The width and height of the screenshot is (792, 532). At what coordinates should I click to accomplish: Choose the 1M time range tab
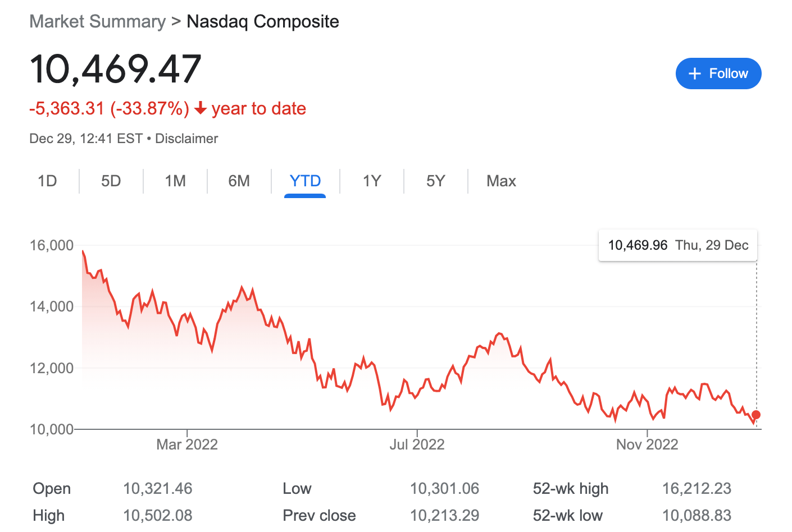coord(175,181)
